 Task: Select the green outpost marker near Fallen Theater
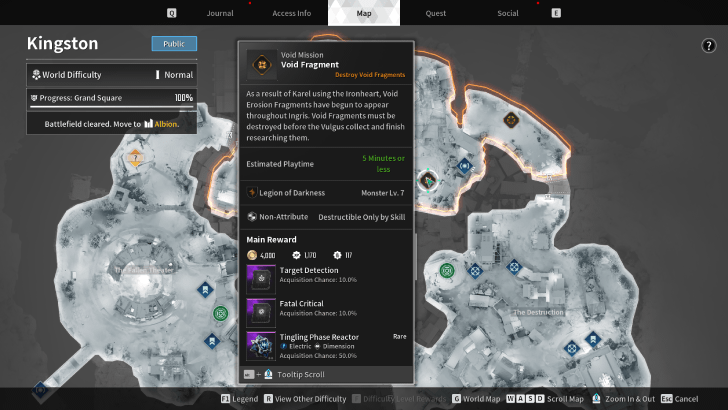(x=221, y=313)
